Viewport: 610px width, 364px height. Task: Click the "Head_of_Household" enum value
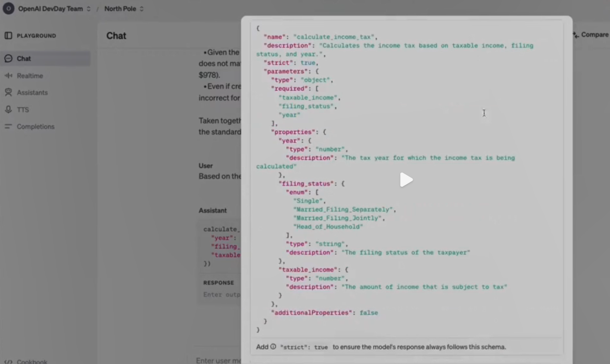tap(328, 227)
